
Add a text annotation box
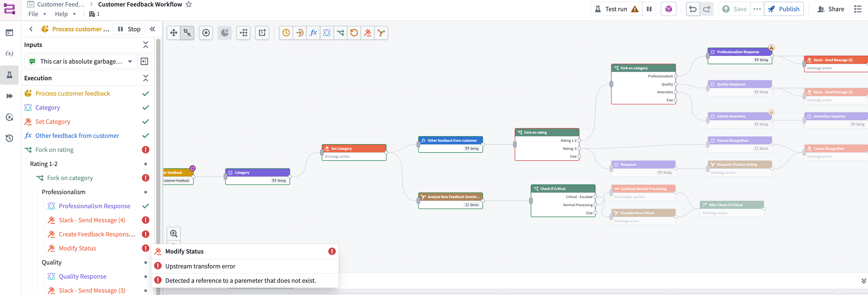[x=262, y=33]
